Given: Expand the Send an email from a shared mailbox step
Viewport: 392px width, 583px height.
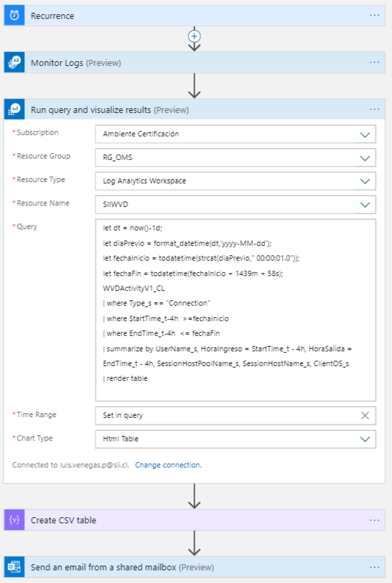Looking at the screenshot, I should pos(195,567).
